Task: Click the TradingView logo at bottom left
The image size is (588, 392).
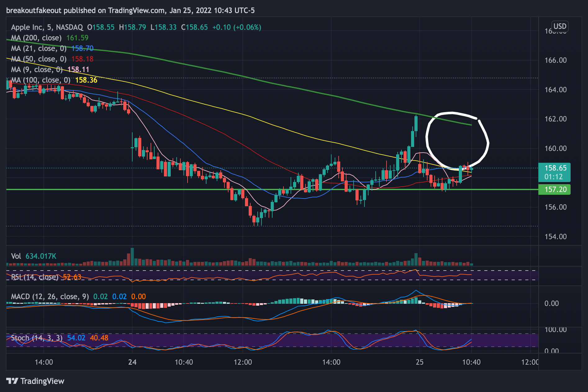Action: point(35,381)
